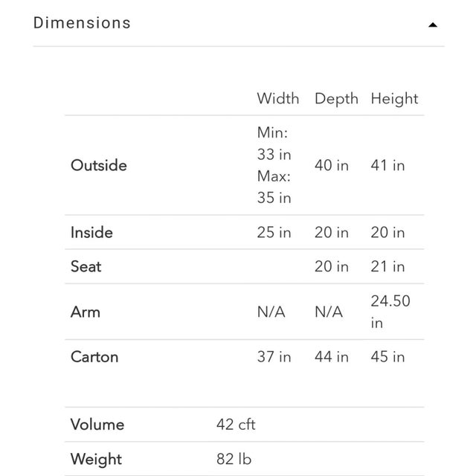Image resolution: width=476 pixels, height=476 pixels.
Task: Click the Volume 42 cft value
Action: coord(236,425)
